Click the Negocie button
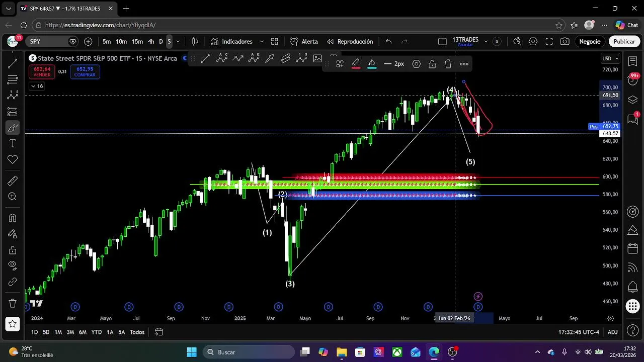Screen dimensions: 644x362 click(590, 42)
